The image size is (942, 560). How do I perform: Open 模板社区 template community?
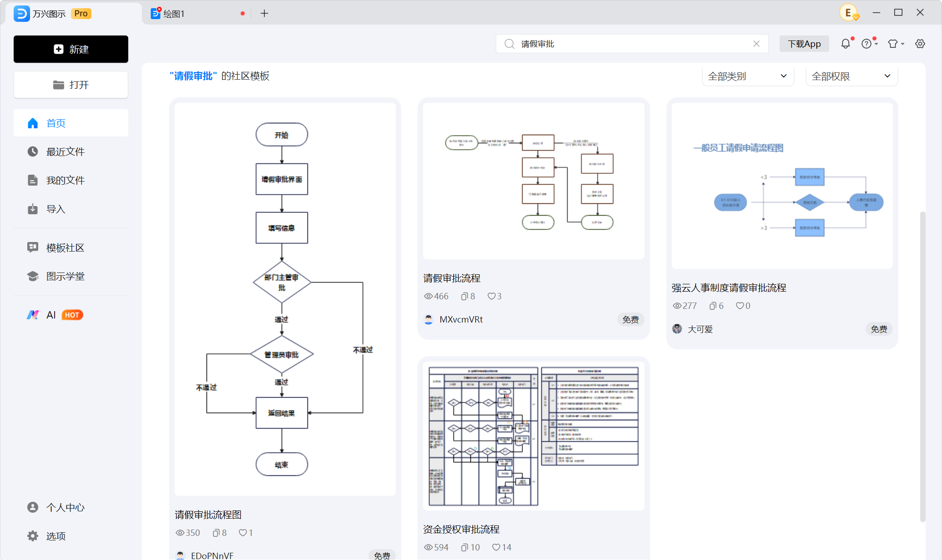coord(71,247)
